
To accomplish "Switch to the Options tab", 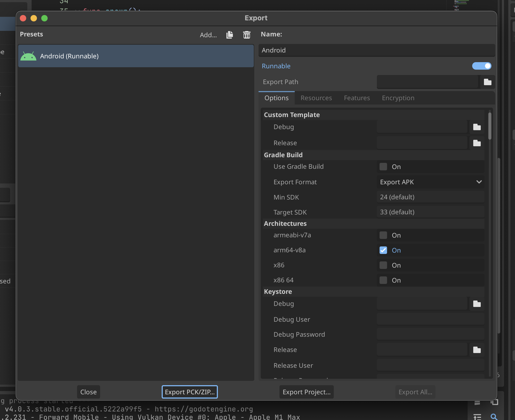I will point(277,98).
